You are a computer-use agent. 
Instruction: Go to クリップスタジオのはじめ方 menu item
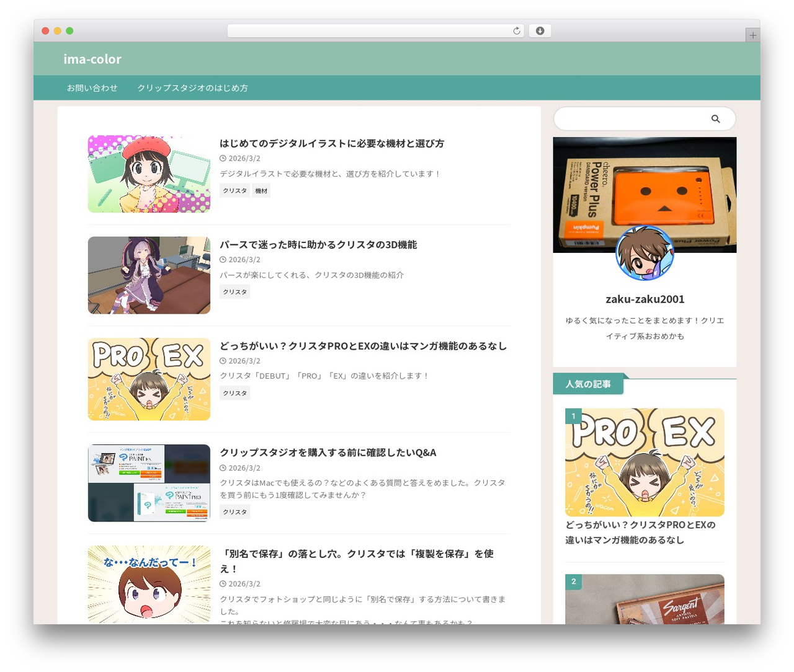pos(192,88)
